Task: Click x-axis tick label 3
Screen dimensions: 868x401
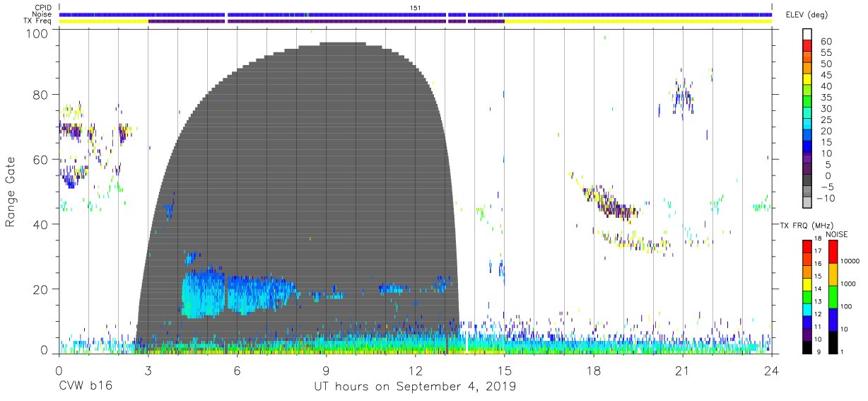Action: [148, 370]
